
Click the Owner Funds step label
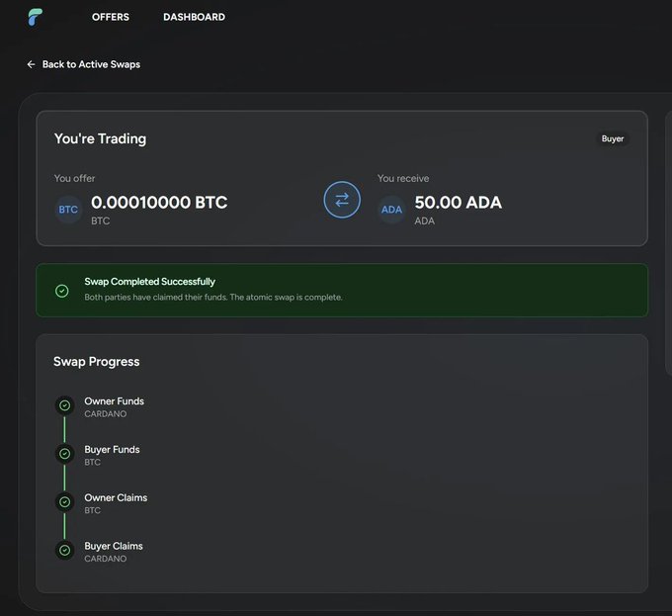click(114, 401)
